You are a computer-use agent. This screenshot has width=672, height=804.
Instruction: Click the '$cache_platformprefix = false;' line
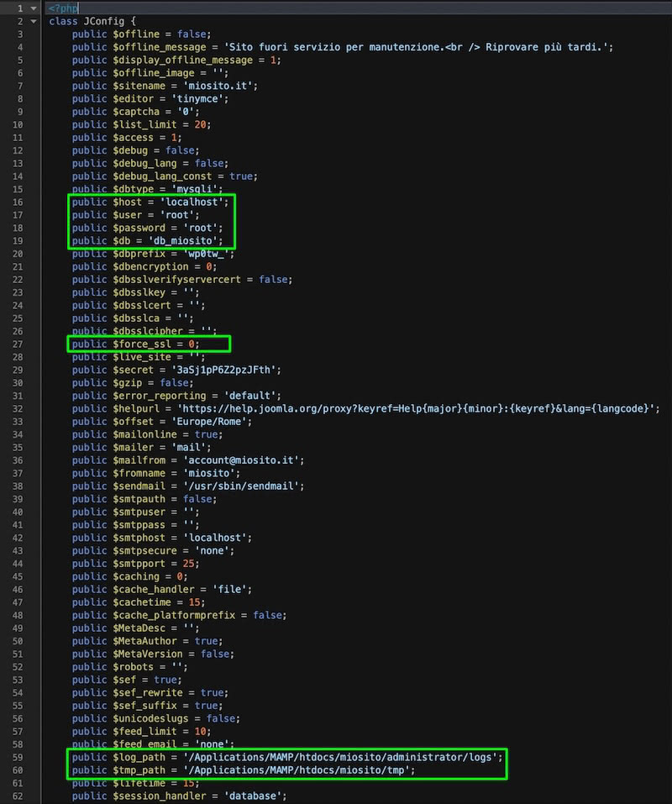180,615
